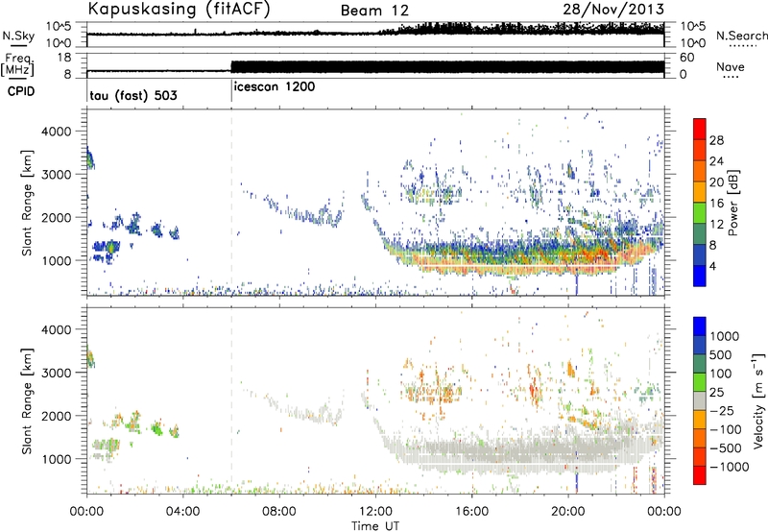Click the '08:00' time axis tick label
The image size is (768, 532).
279,512
